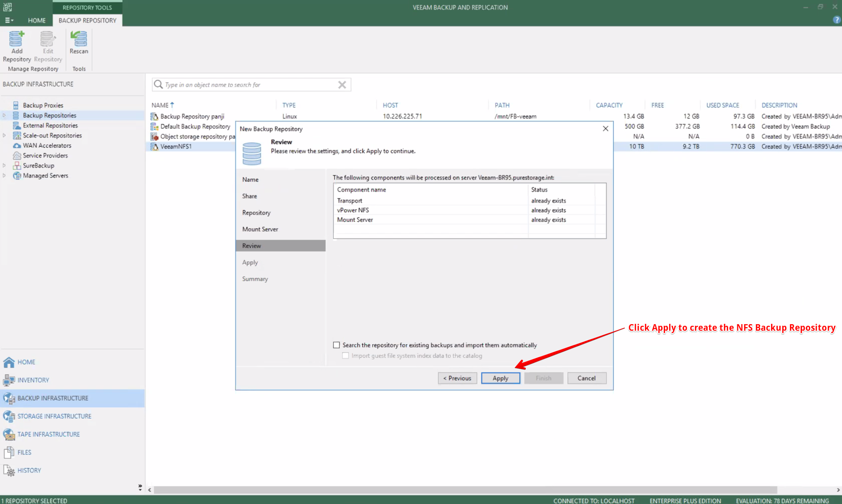Viewport: 842px width, 504px height.
Task: Click the Previous button in wizard
Action: (457, 378)
